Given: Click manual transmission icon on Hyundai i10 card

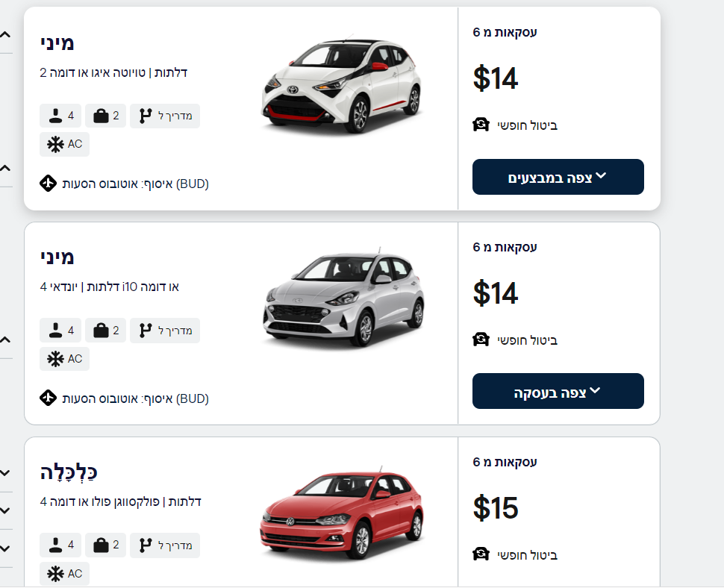Looking at the screenshot, I should coord(146,331).
